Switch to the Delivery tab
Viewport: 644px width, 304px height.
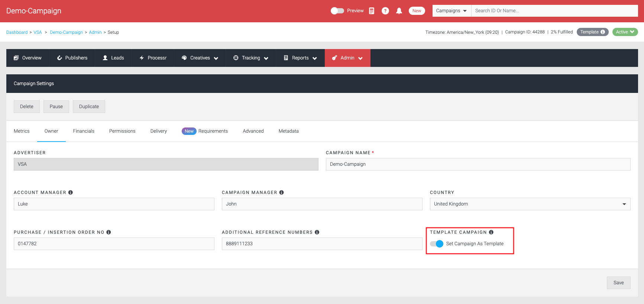pyautogui.click(x=159, y=131)
